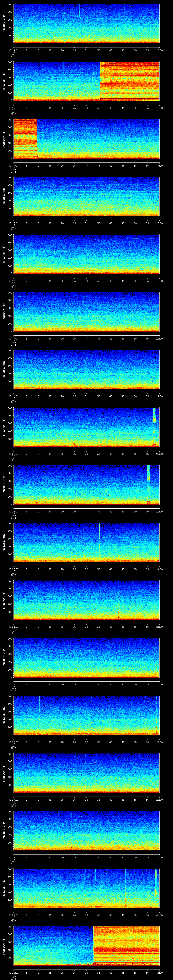173x980 pixels.
Task: Click the cyan burst near 55s in 13:22 panel
Action: click(148, 478)
